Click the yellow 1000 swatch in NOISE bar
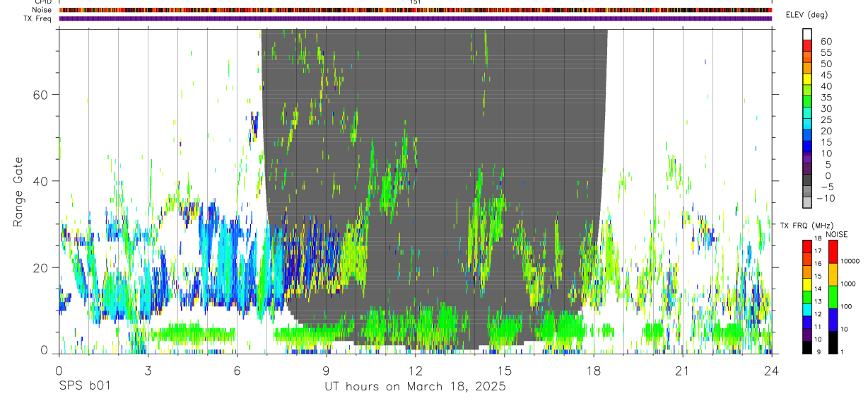Viewport: 868px width, 401px height. point(832,273)
